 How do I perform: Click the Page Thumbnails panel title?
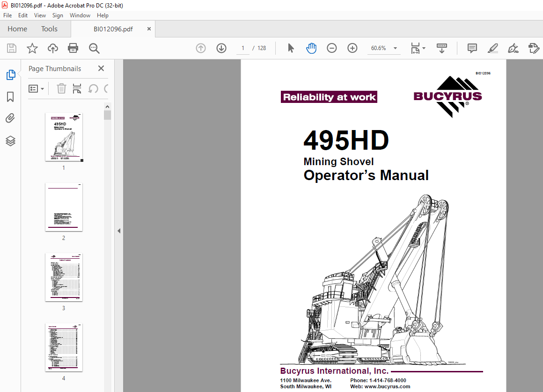(x=55, y=68)
